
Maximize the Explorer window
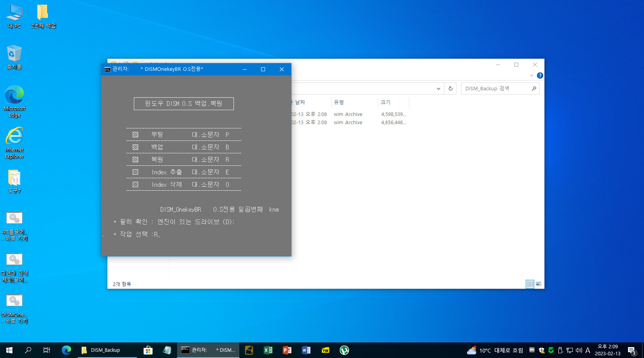[516, 65]
